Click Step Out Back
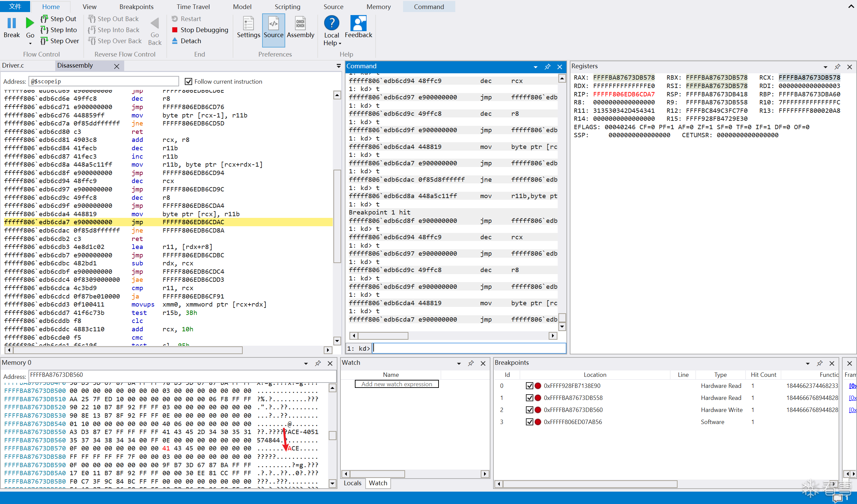This screenshot has height=504, width=857. (x=113, y=19)
